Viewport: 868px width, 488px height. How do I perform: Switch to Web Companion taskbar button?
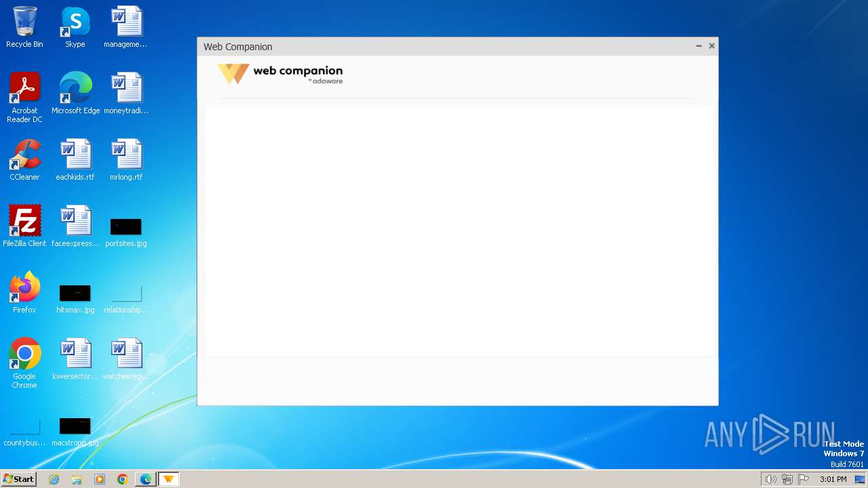(169, 479)
